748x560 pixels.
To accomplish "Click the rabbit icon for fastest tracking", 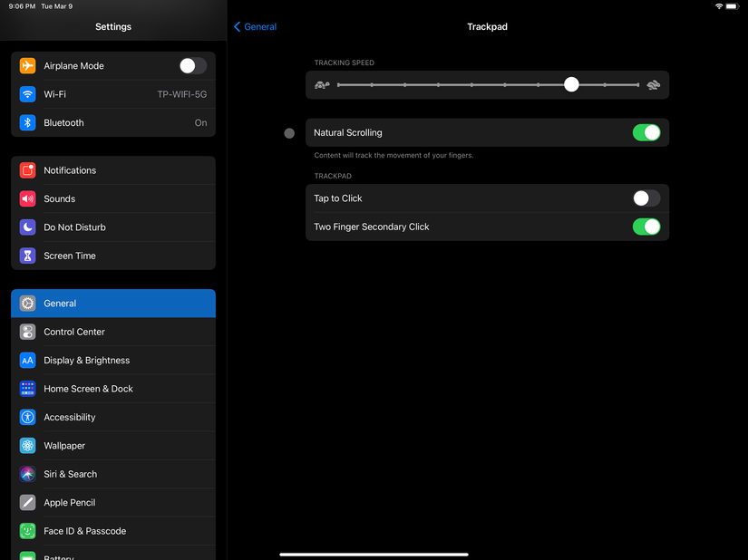I will [x=653, y=83].
